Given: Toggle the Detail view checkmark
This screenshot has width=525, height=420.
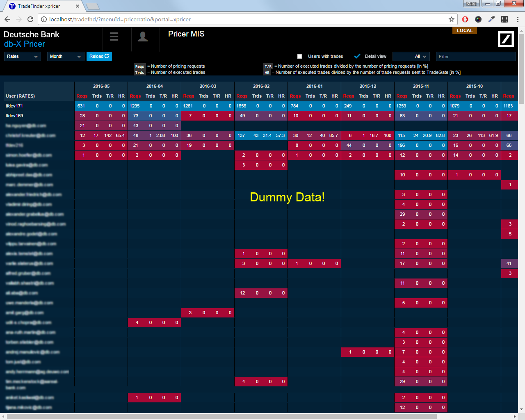Looking at the screenshot, I should click(357, 56).
